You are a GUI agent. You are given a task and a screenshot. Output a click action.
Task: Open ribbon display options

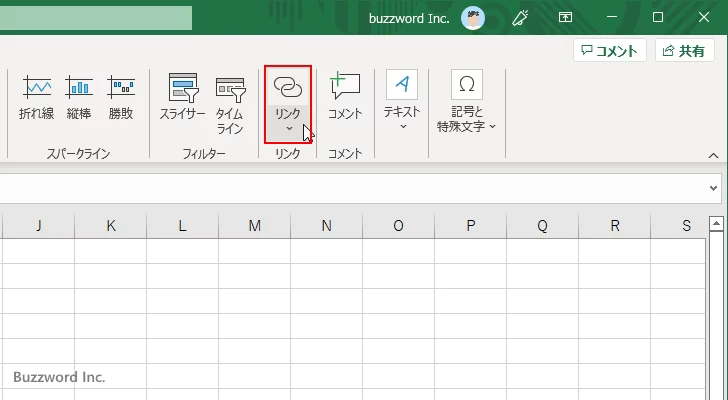click(565, 18)
